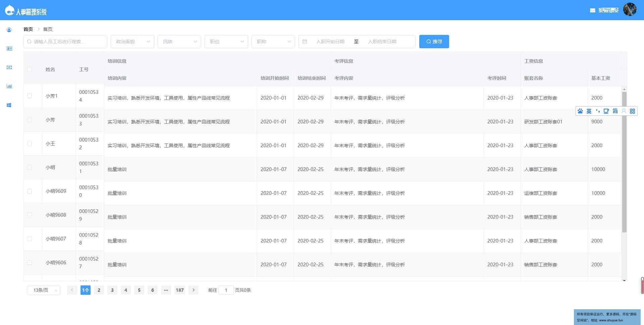The width and height of the screenshot is (644, 325).
Task: Check the row for 小明9607
Action: 30,239
